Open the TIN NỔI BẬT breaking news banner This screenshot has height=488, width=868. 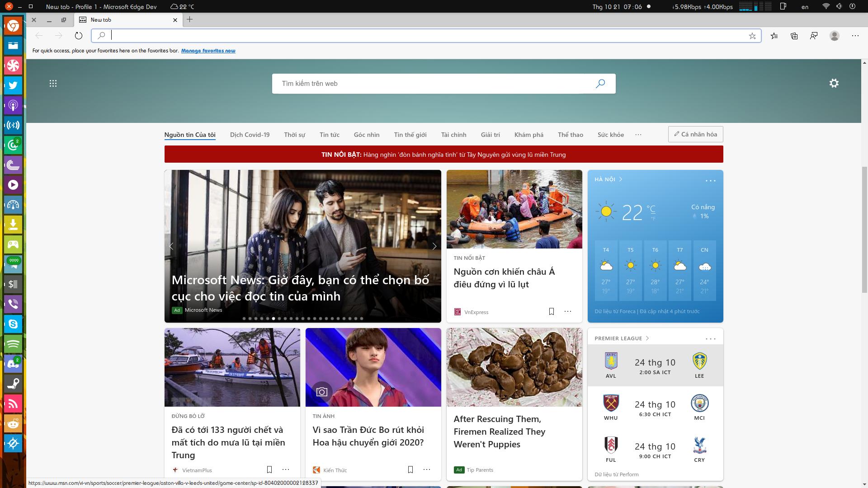pos(443,155)
